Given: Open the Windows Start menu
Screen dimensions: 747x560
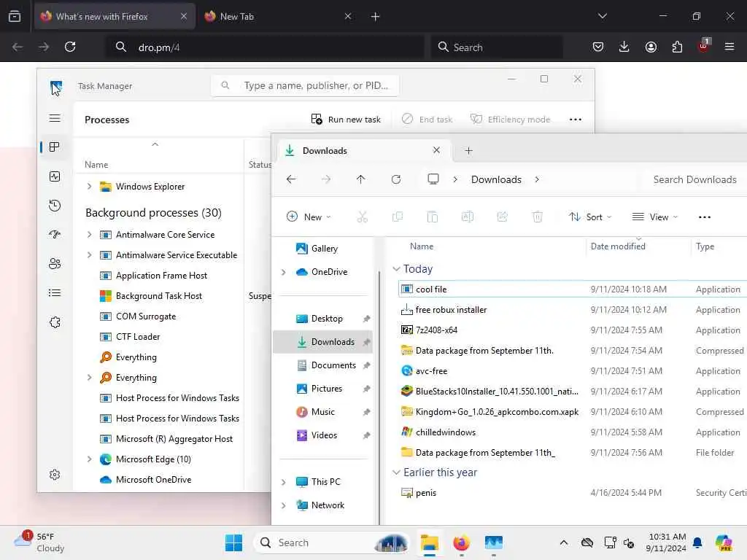Looking at the screenshot, I should (x=233, y=542).
